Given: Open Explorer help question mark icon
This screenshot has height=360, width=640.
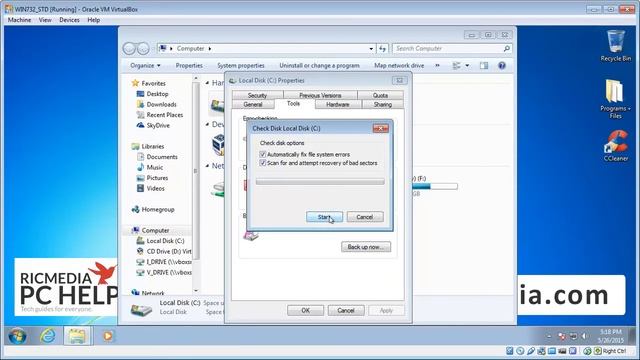Looking at the screenshot, I should [x=502, y=65].
